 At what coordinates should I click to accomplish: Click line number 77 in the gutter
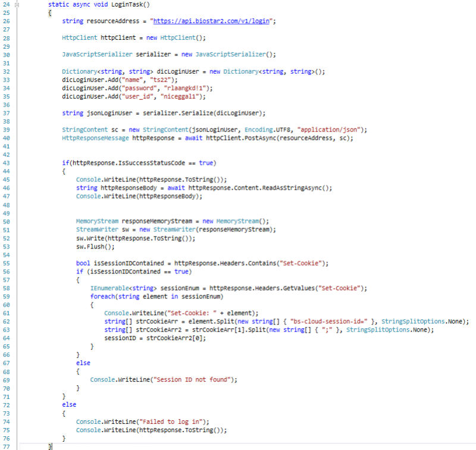point(6,446)
